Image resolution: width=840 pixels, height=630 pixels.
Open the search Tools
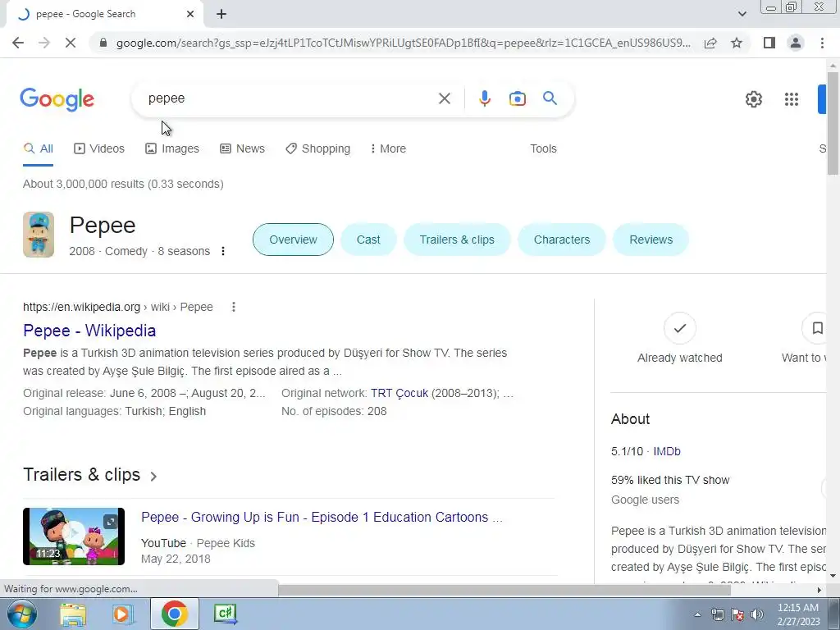pos(543,149)
